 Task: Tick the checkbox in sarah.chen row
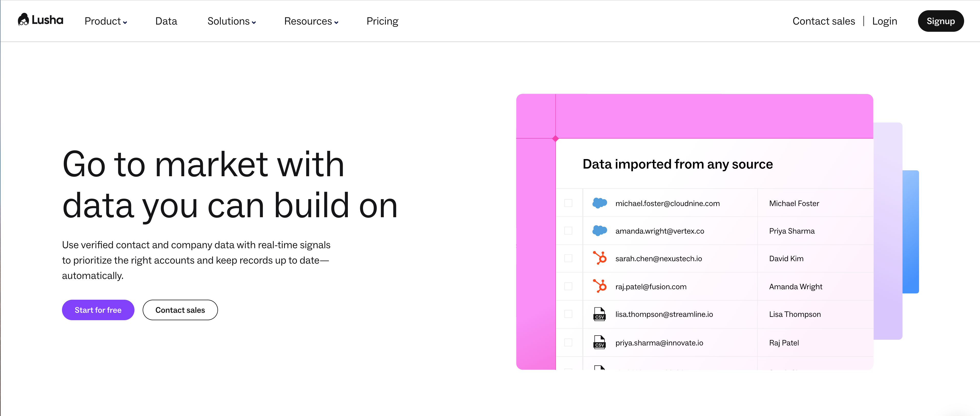point(568,258)
